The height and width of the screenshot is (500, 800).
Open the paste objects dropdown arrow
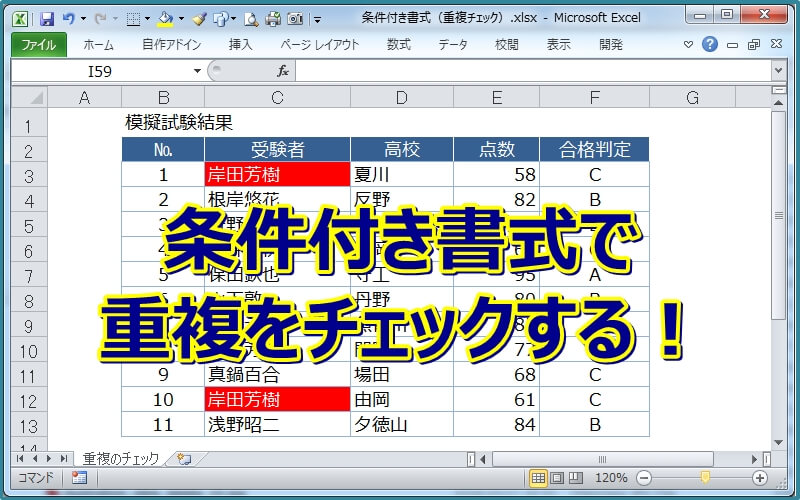(x=233, y=19)
